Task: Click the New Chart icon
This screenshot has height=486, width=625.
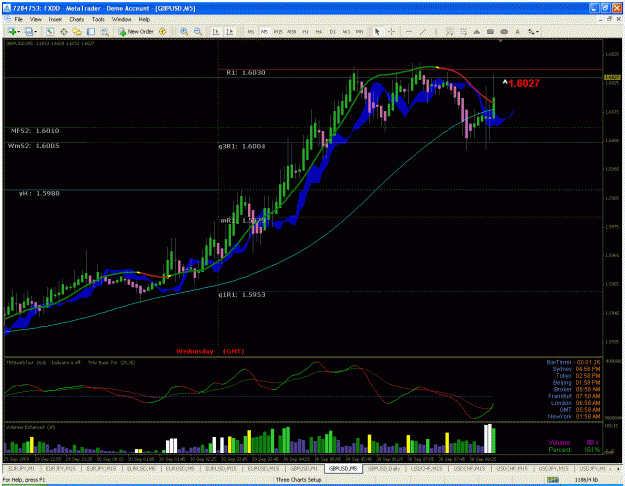Action: pyautogui.click(x=12, y=31)
